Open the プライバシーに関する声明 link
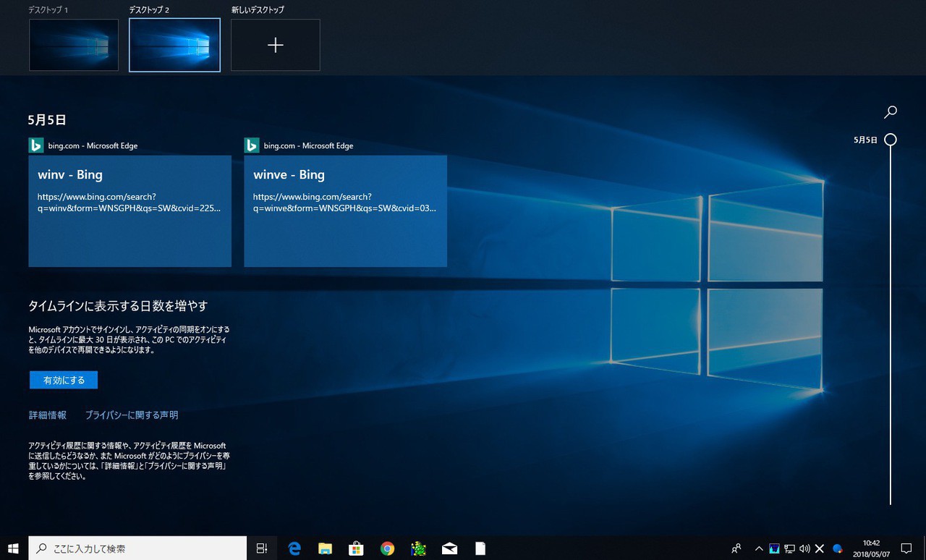 pos(132,415)
